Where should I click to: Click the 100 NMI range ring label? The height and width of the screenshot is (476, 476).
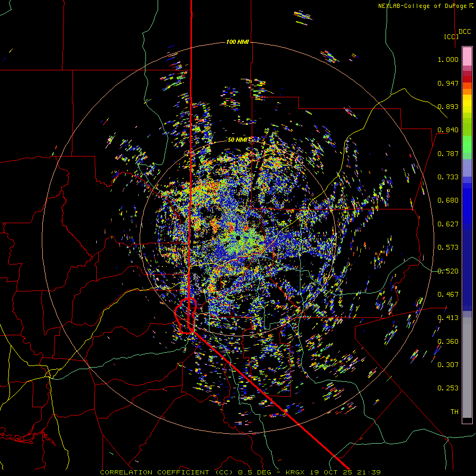click(237, 42)
